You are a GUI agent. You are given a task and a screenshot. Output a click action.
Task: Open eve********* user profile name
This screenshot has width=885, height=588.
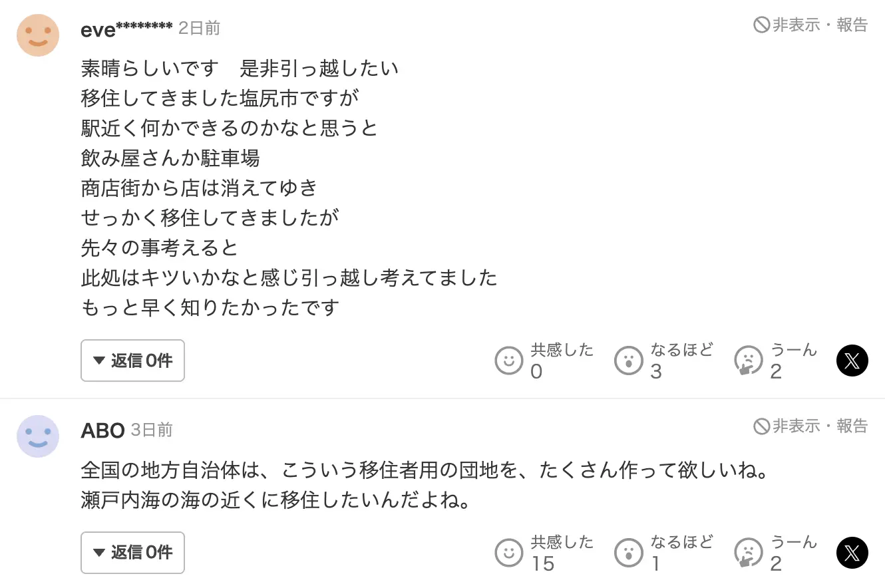[x=126, y=29]
